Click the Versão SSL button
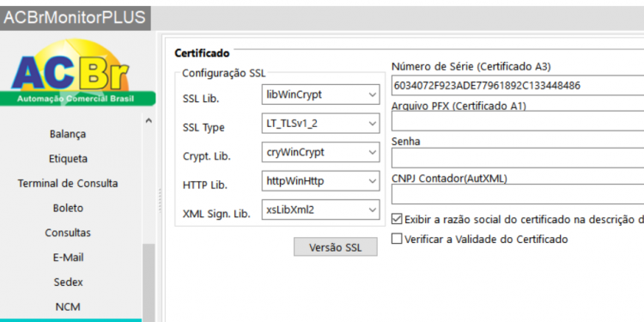 (x=335, y=247)
